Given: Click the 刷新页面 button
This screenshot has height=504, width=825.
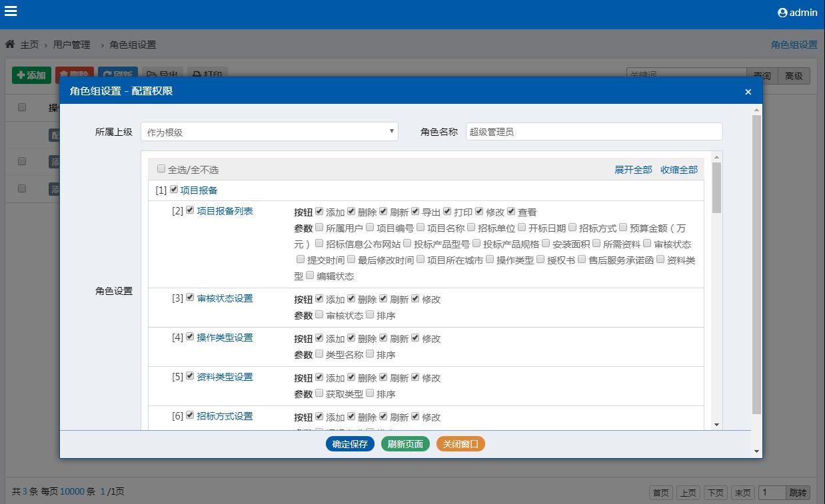Looking at the screenshot, I should pos(405,444).
